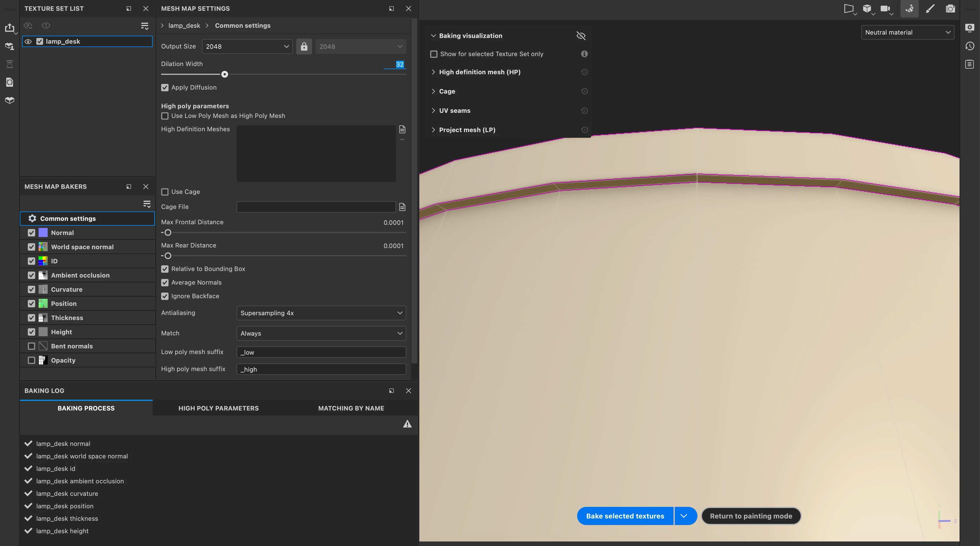The width and height of the screenshot is (980, 546).
Task: Open the Antialiasing dropdown
Action: coord(321,313)
